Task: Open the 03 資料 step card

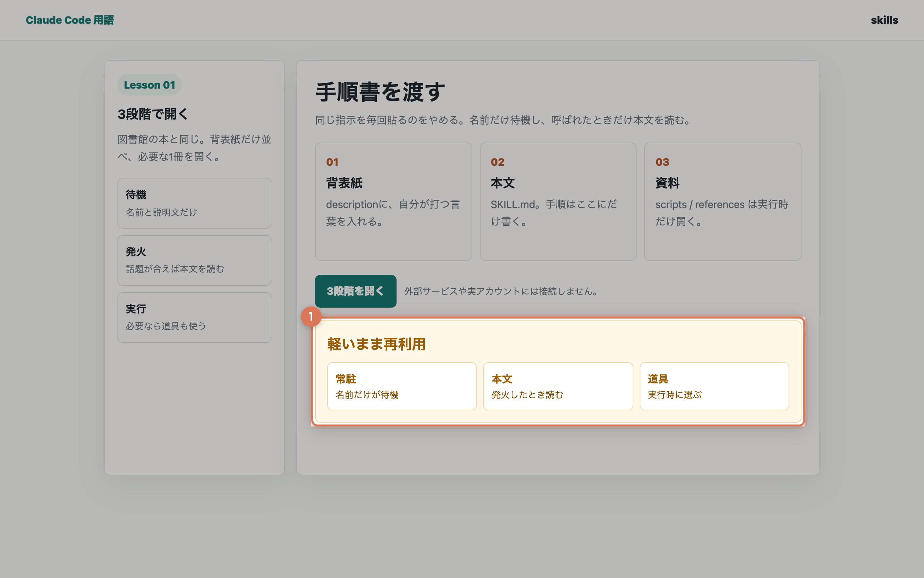Action: pos(723,201)
